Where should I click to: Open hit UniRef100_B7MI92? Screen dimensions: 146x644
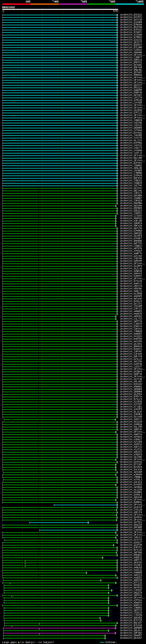click(131, 30)
